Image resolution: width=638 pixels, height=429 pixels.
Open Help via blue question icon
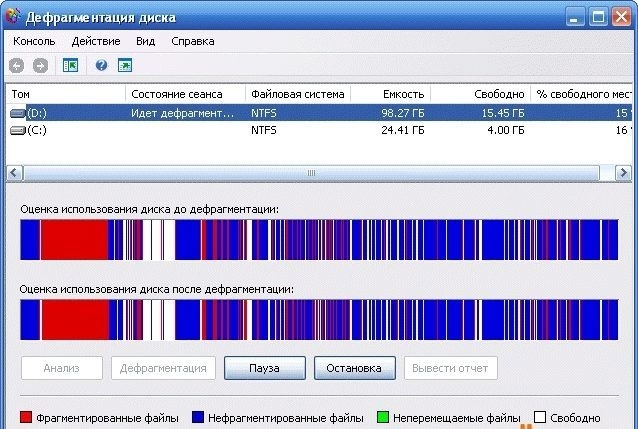coord(101,65)
